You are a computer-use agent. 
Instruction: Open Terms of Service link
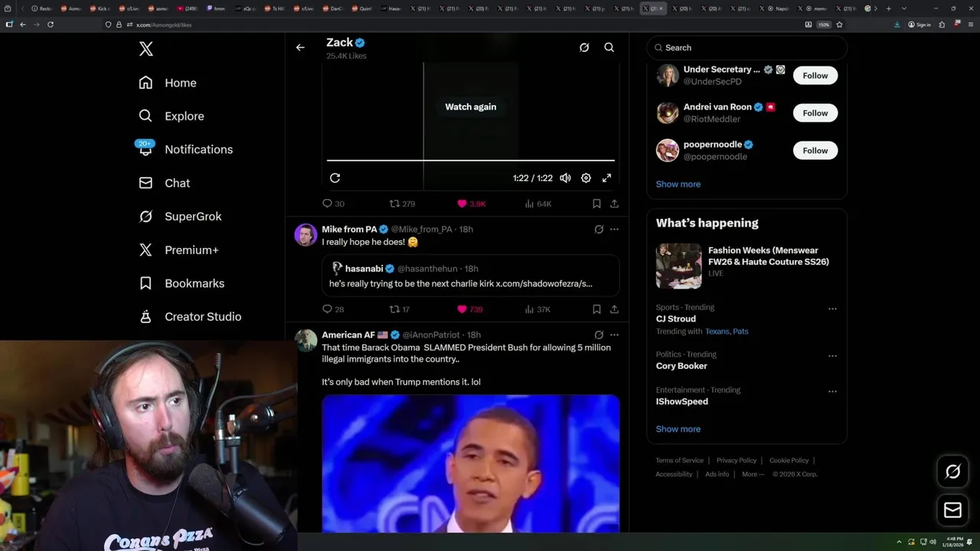point(679,461)
